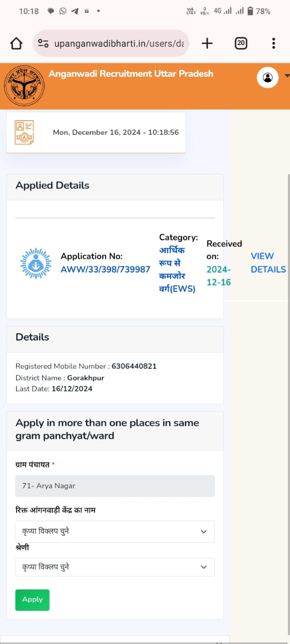Tap the browser home icon
The image size is (290, 644).
16,44
